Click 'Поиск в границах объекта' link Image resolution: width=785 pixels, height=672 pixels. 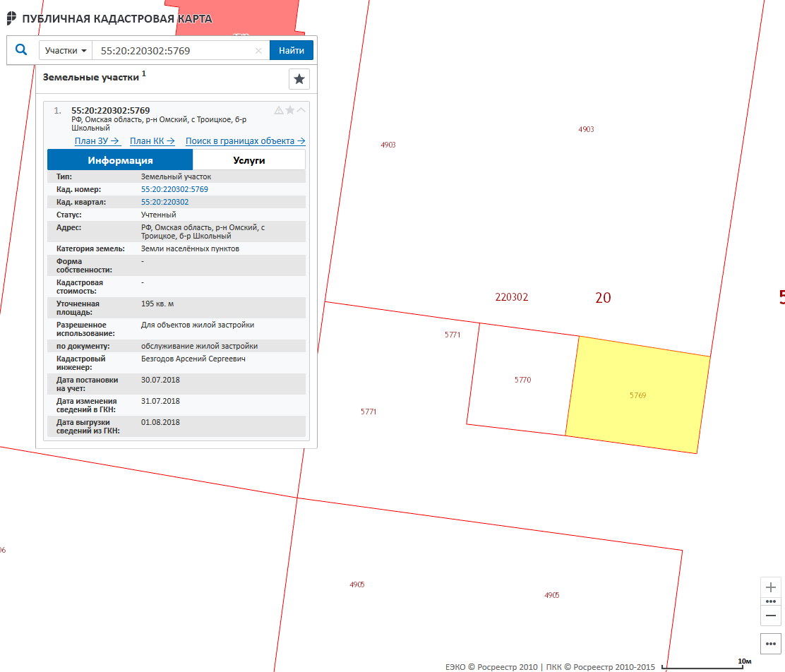245,141
